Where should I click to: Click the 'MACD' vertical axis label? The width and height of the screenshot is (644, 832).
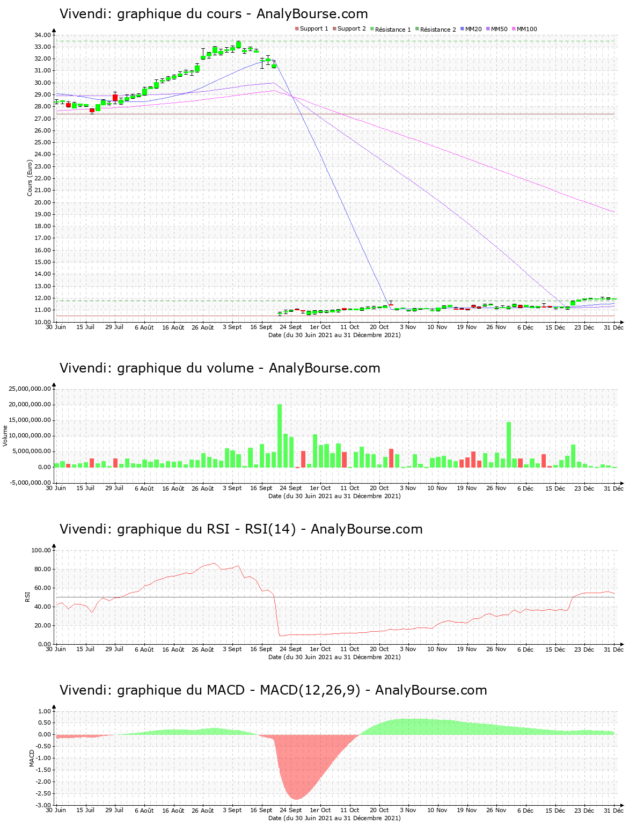pyautogui.click(x=32, y=758)
